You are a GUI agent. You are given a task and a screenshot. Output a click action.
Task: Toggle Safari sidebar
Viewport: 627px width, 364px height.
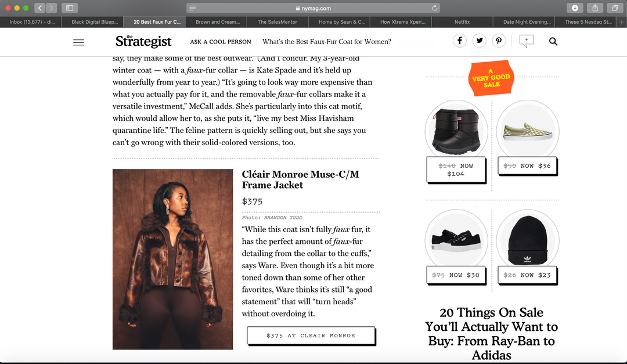[70, 8]
